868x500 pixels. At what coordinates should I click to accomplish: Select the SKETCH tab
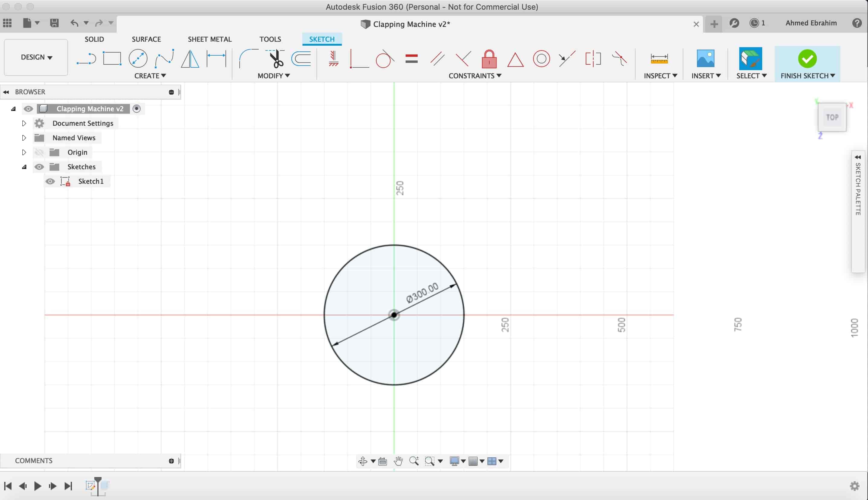click(x=322, y=39)
